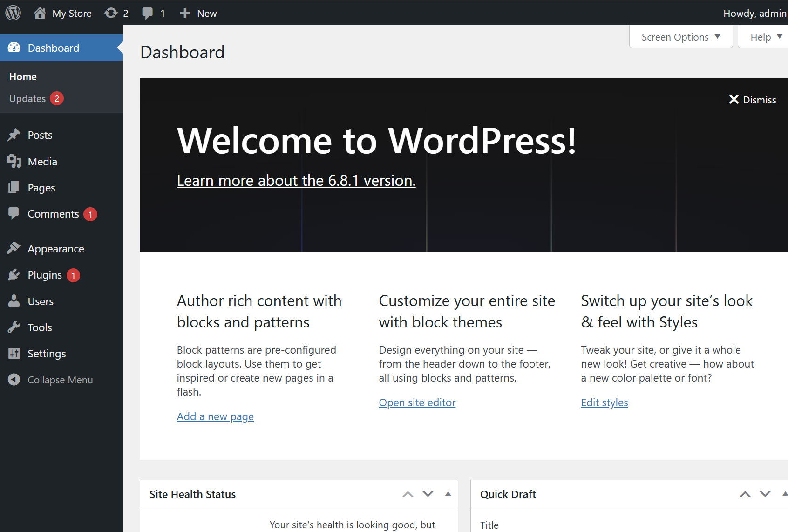Screen dimensions: 788x532
Task: Click the red Plugins count badge
Action: click(73, 275)
